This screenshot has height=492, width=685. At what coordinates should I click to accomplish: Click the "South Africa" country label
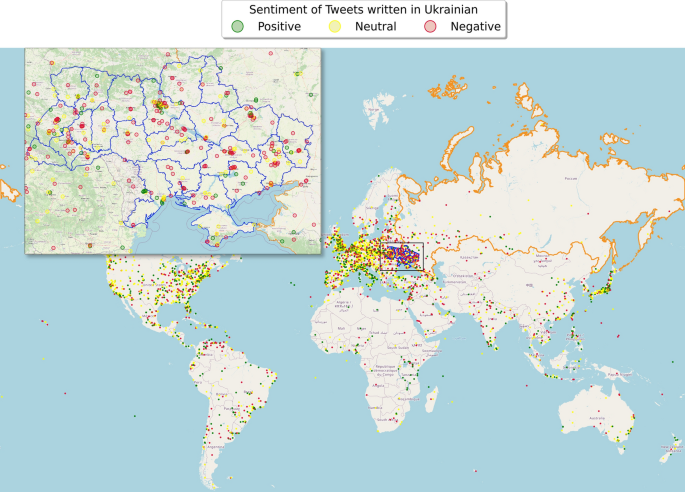tap(386, 419)
